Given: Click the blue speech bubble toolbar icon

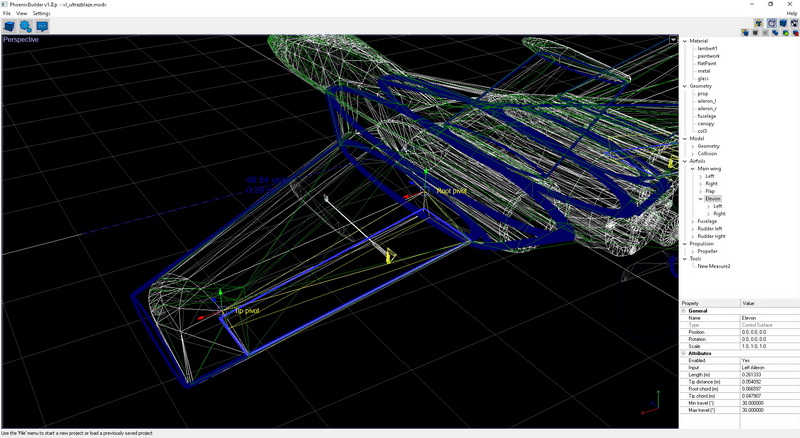Looking at the screenshot, I should pos(43,26).
